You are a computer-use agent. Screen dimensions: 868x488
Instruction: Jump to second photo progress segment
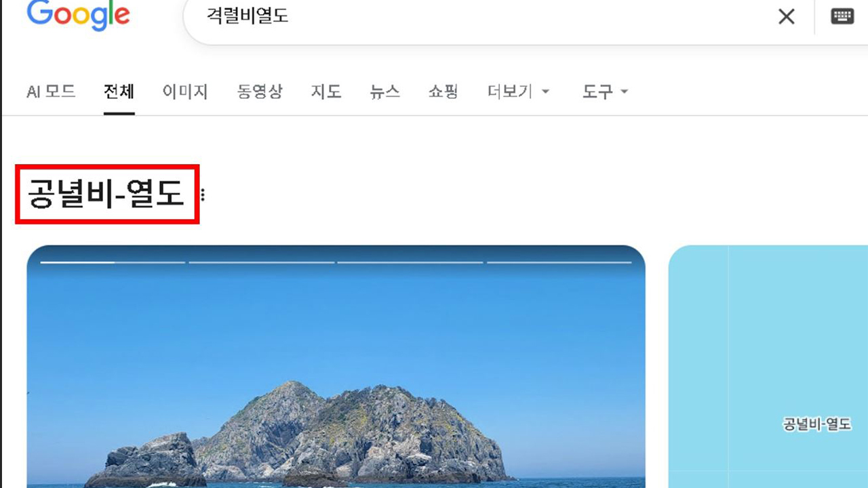tap(261, 262)
